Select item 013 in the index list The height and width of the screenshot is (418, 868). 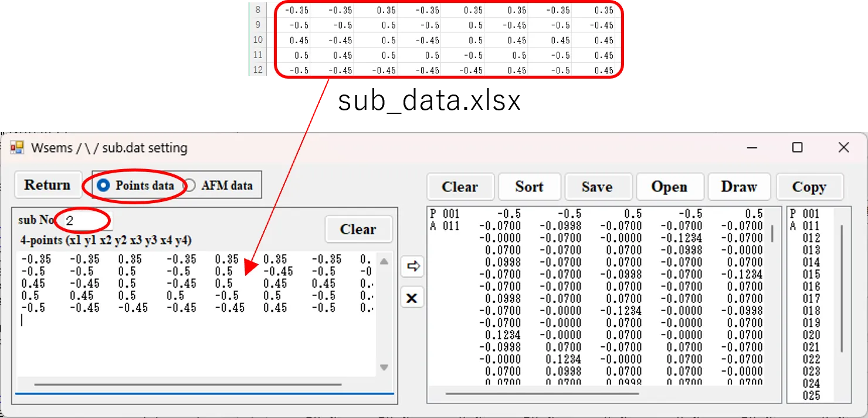tap(811, 250)
